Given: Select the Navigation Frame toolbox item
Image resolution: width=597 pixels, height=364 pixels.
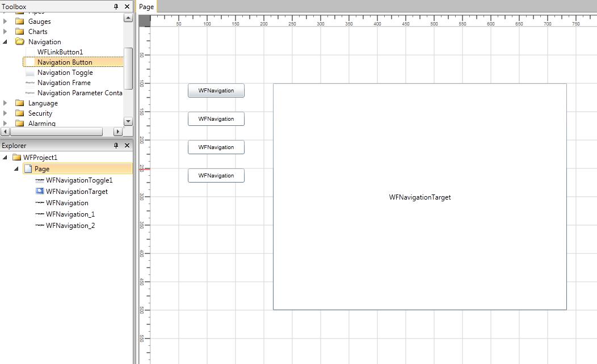Looking at the screenshot, I should click(x=64, y=83).
